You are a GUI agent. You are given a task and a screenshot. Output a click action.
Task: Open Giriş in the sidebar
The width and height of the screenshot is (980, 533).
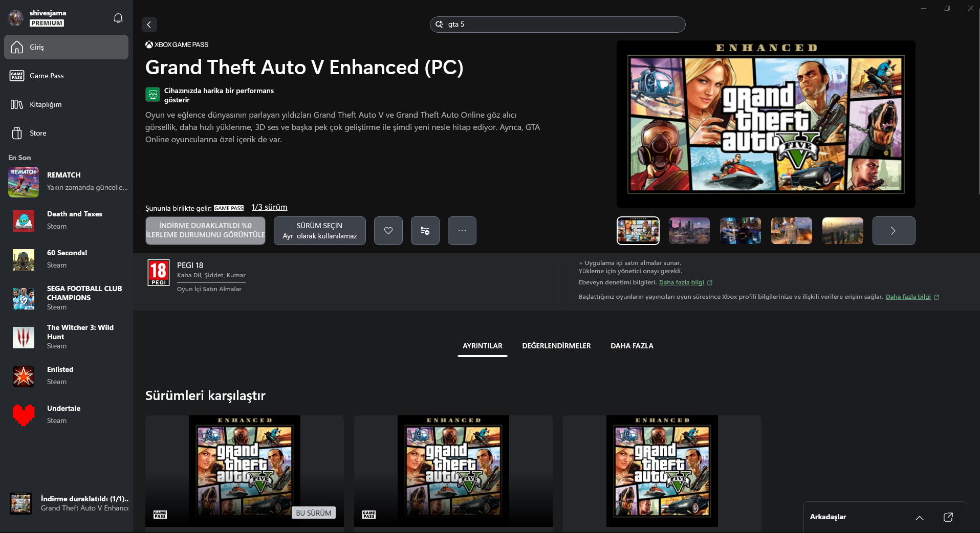point(67,47)
